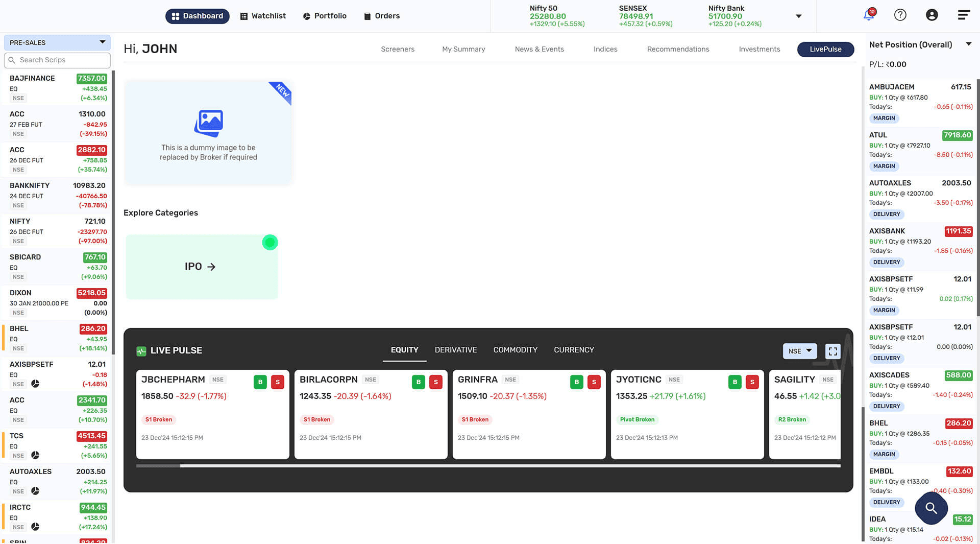Click the Buy icon on BIRLACORPN card

(419, 382)
